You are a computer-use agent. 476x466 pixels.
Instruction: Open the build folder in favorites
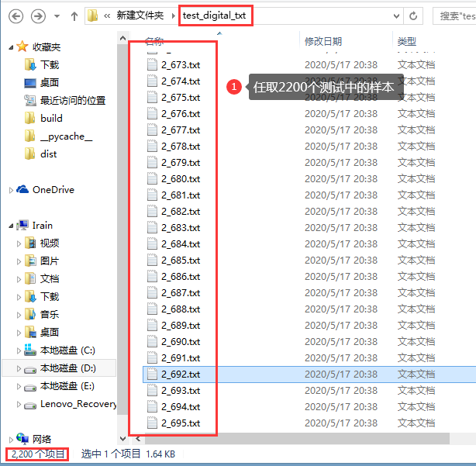click(x=51, y=118)
